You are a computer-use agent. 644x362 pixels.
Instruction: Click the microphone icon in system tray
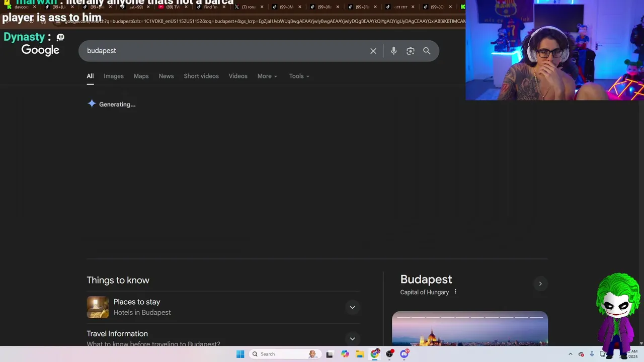pyautogui.click(x=592, y=354)
